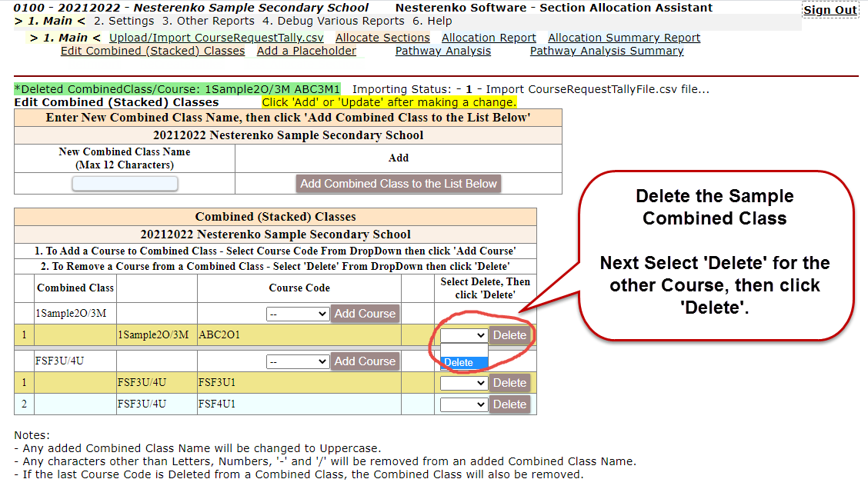Select 'Delete' option in open dropdown
The height and width of the screenshot is (499, 868).
464,362
